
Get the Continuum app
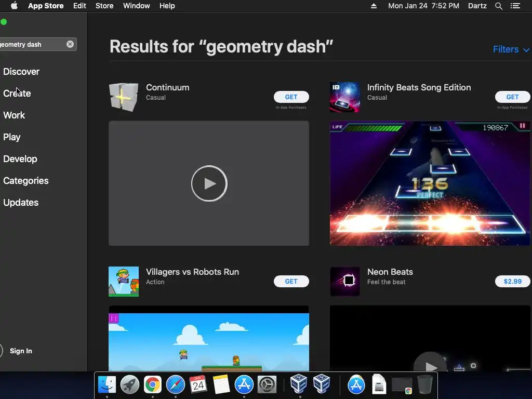pyautogui.click(x=291, y=97)
